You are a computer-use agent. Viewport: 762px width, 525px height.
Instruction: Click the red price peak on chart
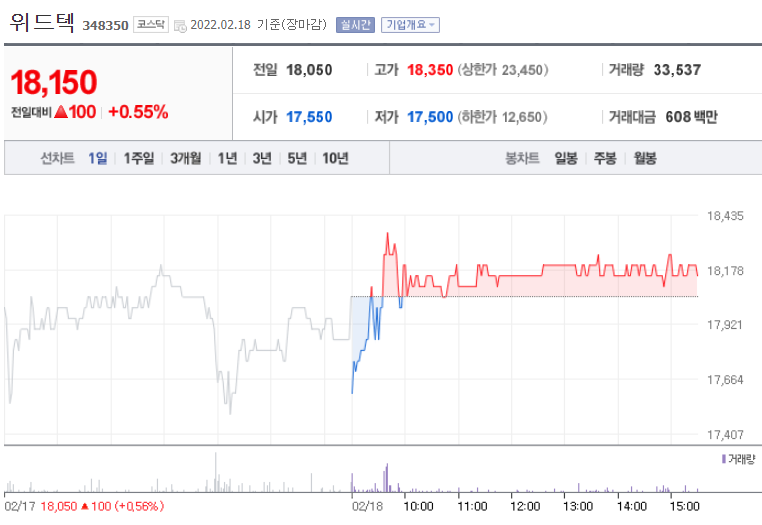click(x=387, y=234)
